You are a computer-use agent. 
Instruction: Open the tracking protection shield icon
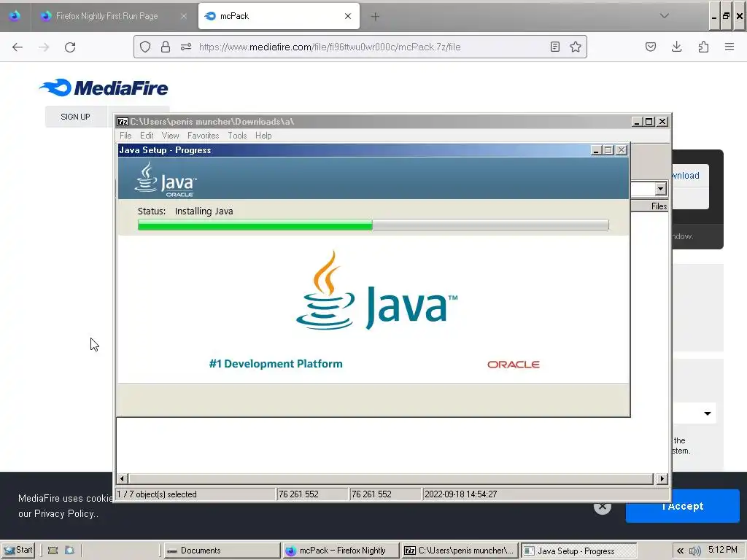point(145,47)
